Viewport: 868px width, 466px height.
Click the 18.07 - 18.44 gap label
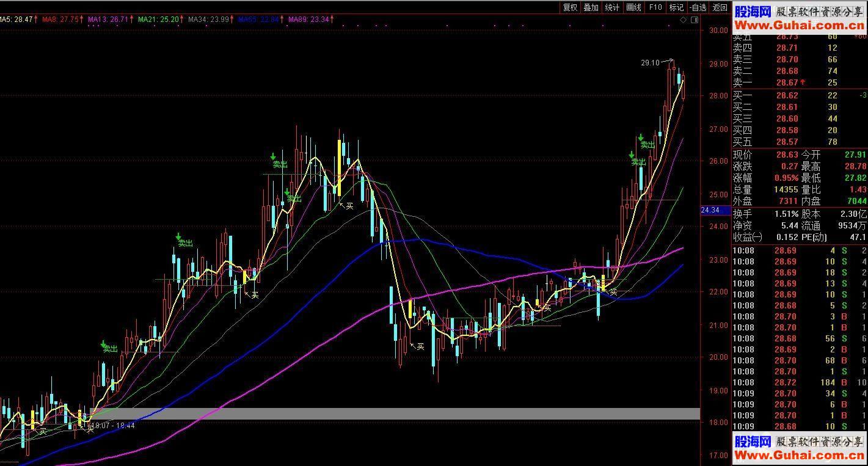point(113,425)
